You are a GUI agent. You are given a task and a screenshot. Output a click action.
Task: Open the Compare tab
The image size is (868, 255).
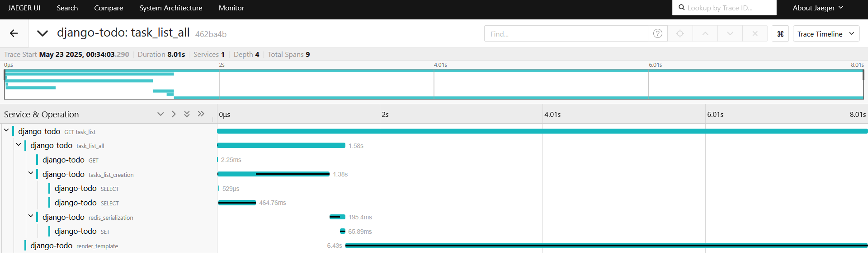point(108,8)
